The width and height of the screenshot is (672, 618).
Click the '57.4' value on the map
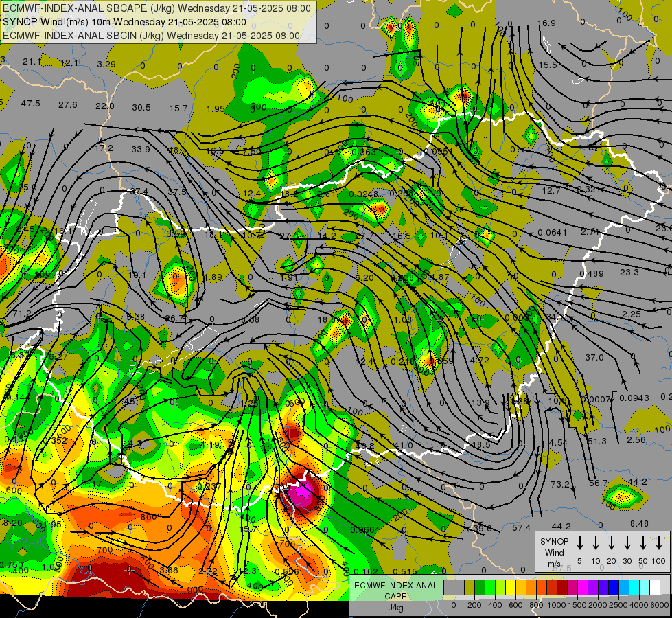coord(521,527)
